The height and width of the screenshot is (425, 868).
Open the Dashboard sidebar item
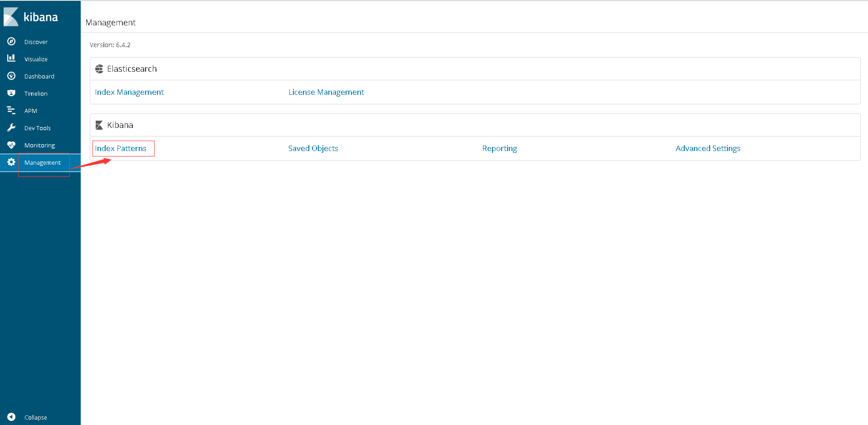pyautogui.click(x=39, y=76)
